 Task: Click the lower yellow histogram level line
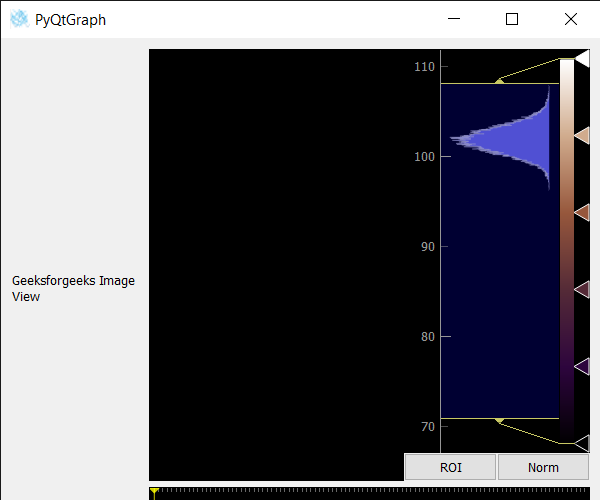coord(499,419)
